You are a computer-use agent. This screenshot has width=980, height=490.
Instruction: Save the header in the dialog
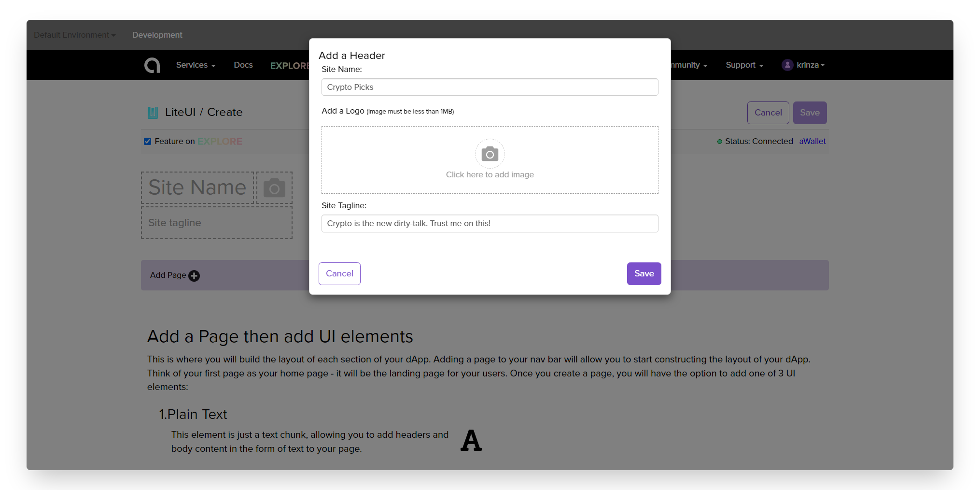pos(644,274)
